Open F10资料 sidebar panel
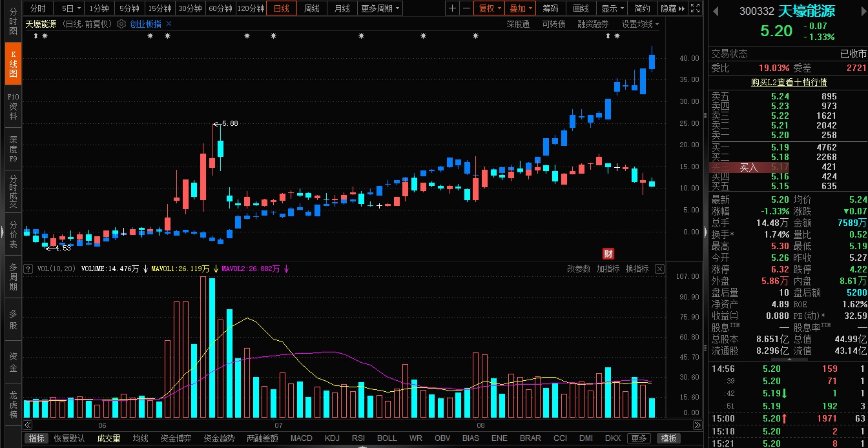The image size is (868, 448). click(13, 107)
